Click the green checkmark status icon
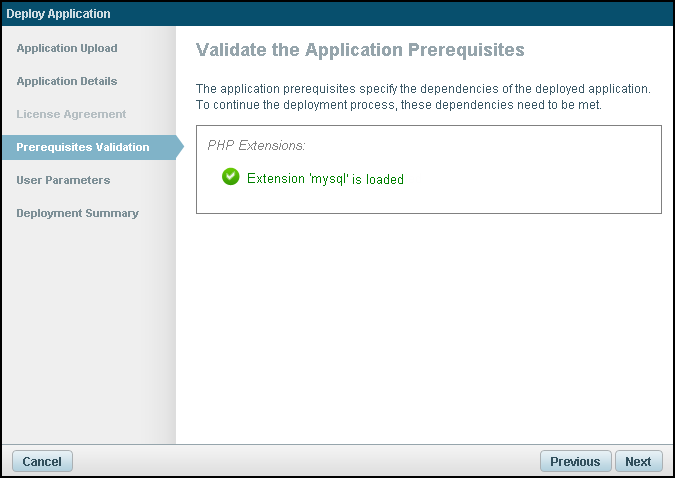 (x=231, y=178)
